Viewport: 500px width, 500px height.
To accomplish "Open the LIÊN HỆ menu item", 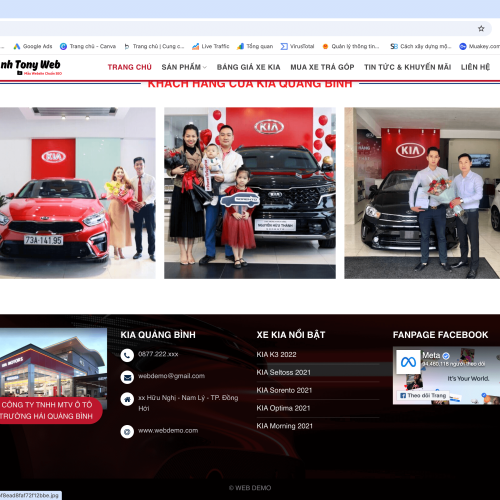I will pos(475,67).
